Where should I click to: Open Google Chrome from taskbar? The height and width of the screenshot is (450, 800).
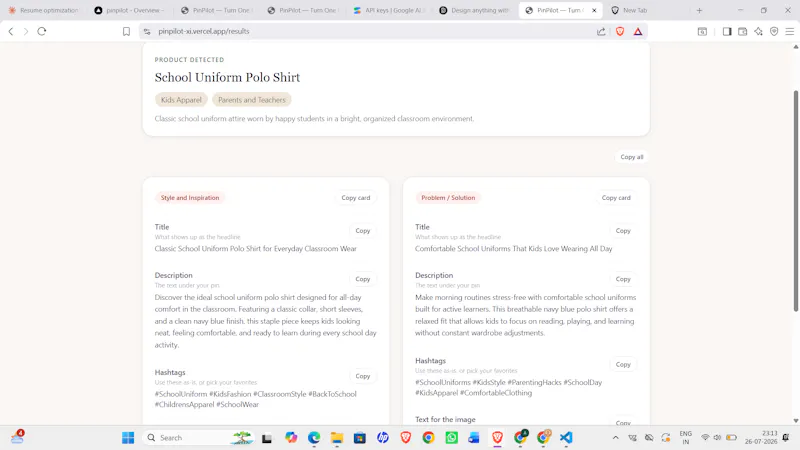[429, 438]
